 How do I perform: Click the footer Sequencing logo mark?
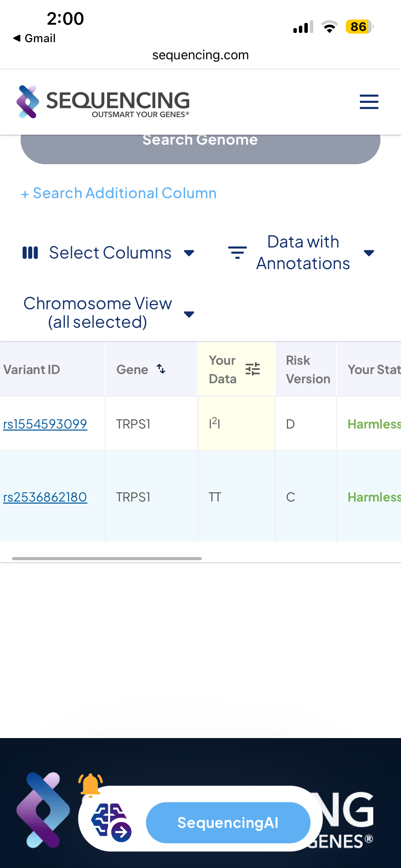pos(43,810)
